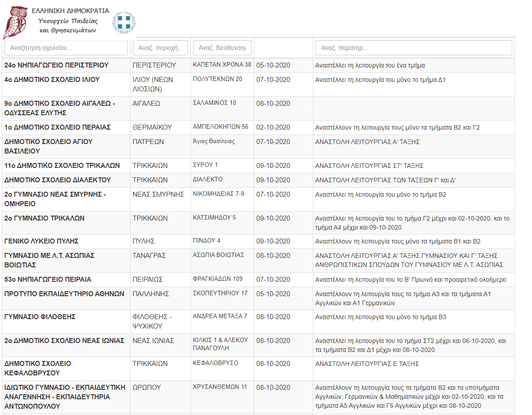Select row 4ο ΔΗΜΟΤΙΚΟ ΣΧΟΛΕΙΟ ΙΛΙΟΥ
Viewport: 532px width, 415px height.
pos(258,85)
